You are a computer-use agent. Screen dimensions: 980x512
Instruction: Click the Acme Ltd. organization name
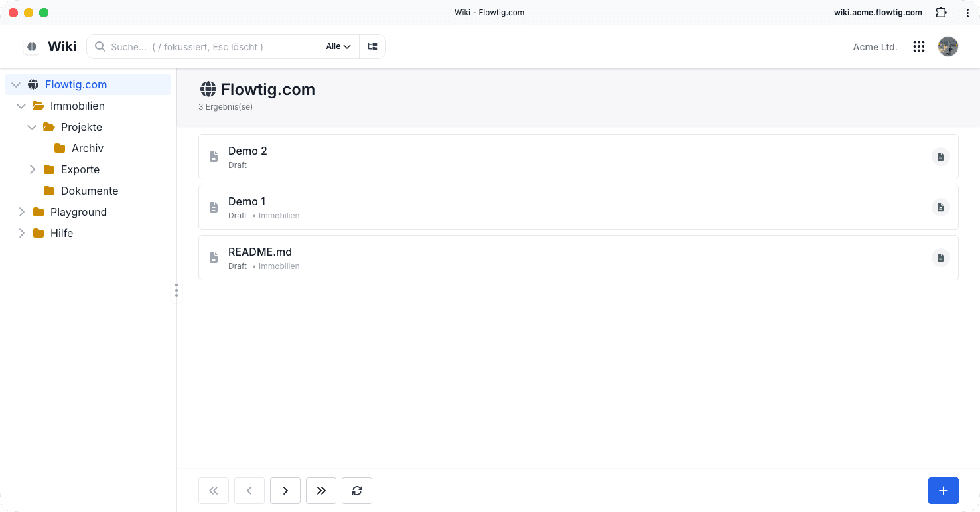point(875,47)
